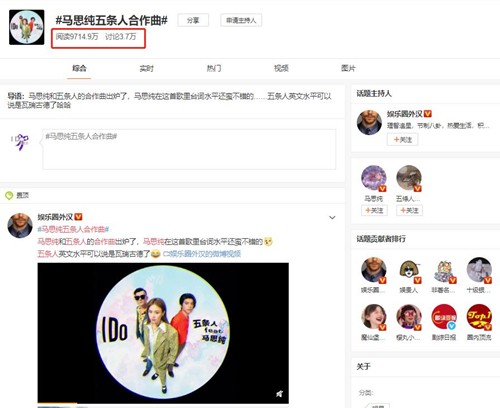Click the laughing emoji in the post
Viewport: 500px width, 408px height.
[x=155, y=254]
